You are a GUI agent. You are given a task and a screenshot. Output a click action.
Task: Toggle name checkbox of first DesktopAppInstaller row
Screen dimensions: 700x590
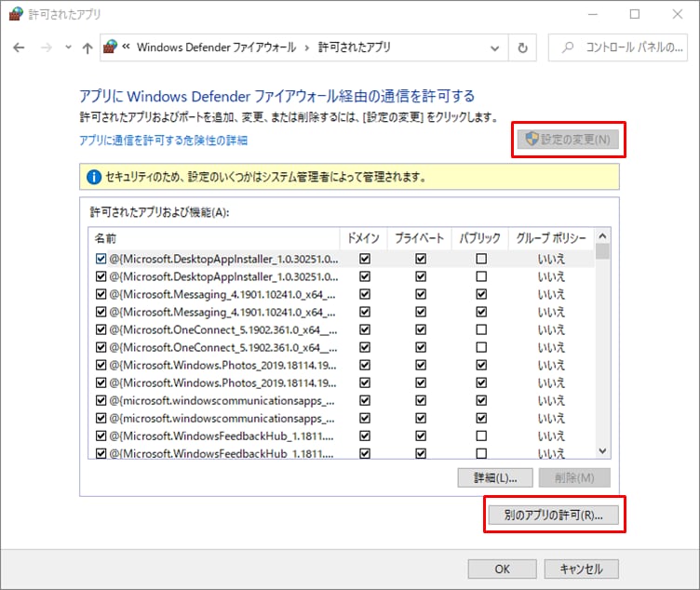[101, 259]
